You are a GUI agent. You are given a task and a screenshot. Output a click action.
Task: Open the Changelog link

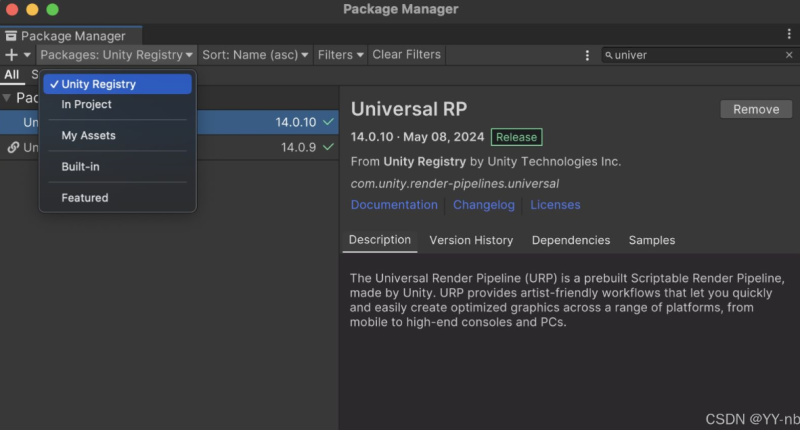(484, 205)
